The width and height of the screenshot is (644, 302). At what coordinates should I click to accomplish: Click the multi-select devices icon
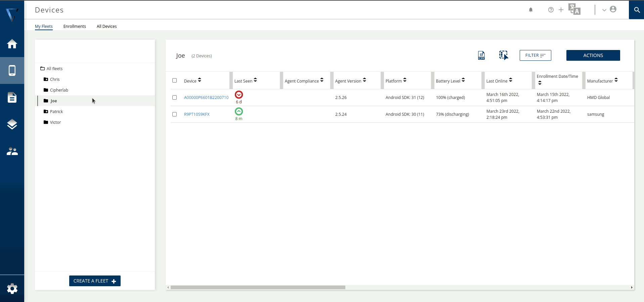click(x=504, y=55)
